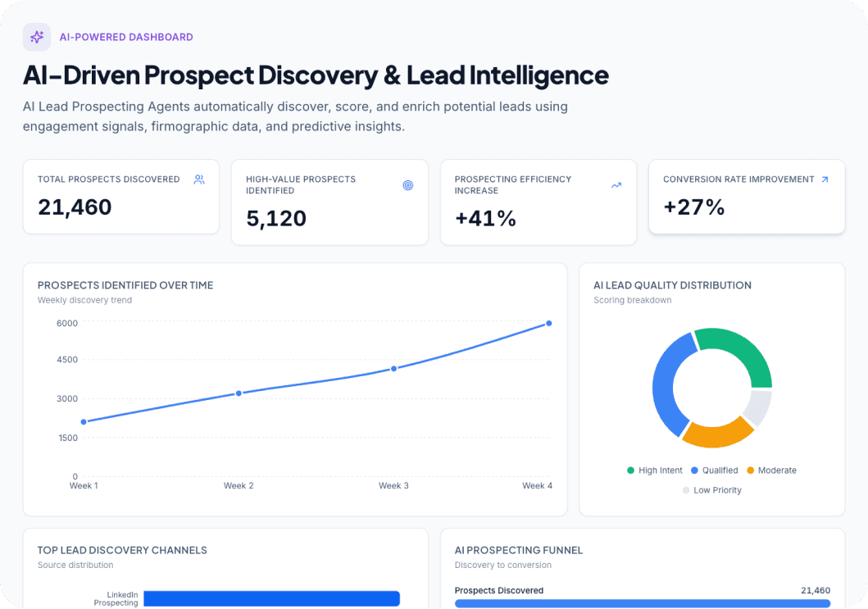Toggle the Qualified legend entry
868x609 pixels.
click(x=715, y=470)
